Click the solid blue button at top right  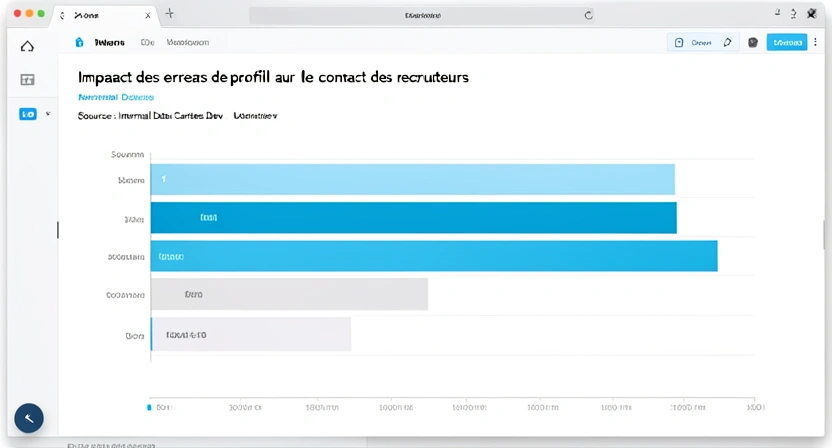(787, 42)
